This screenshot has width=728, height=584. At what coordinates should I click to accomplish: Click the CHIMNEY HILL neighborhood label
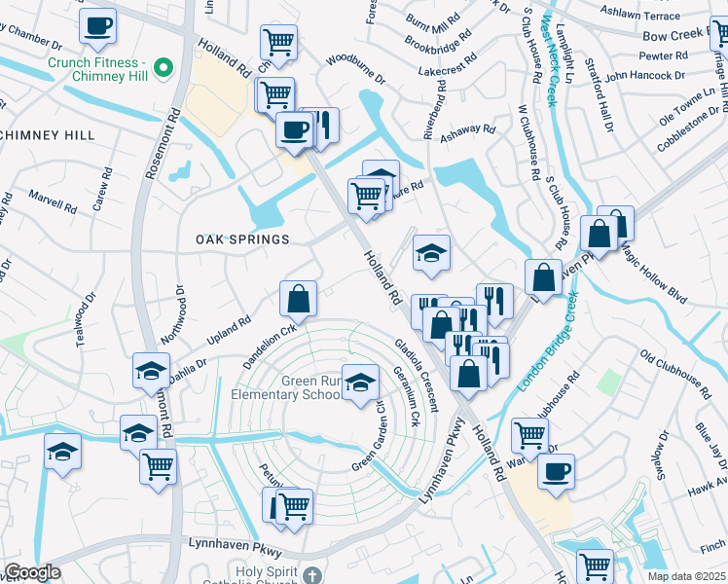[x=48, y=135]
